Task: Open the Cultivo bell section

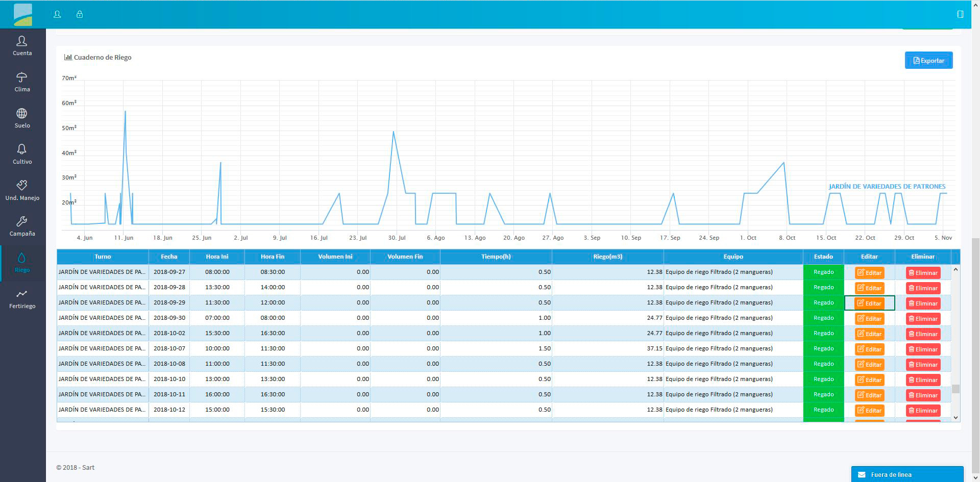Action: tap(22, 155)
